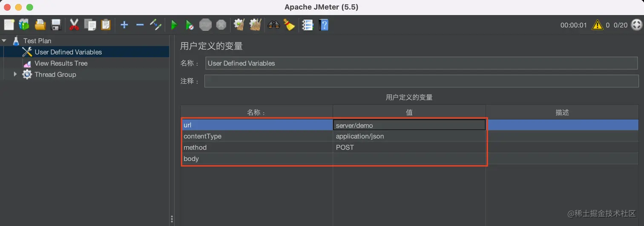Viewport: 644px width, 226px height.
Task: Click the elapsed time 00:00:01 display
Action: tap(573, 25)
